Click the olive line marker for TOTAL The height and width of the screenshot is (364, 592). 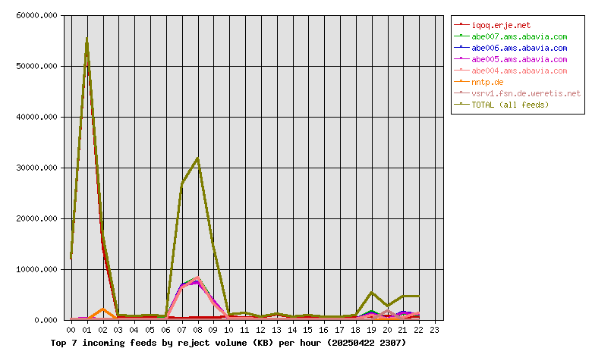point(461,104)
